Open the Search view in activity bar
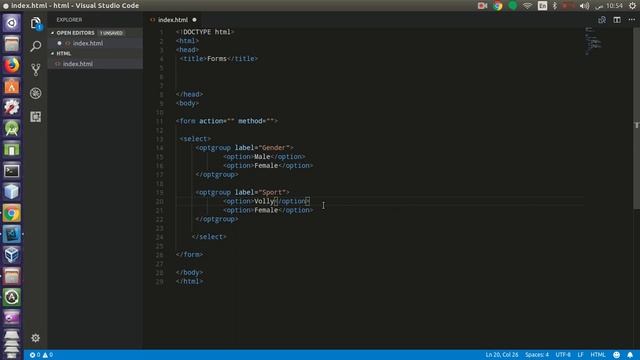The width and height of the screenshot is (640, 360). pyautogui.click(x=36, y=46)
